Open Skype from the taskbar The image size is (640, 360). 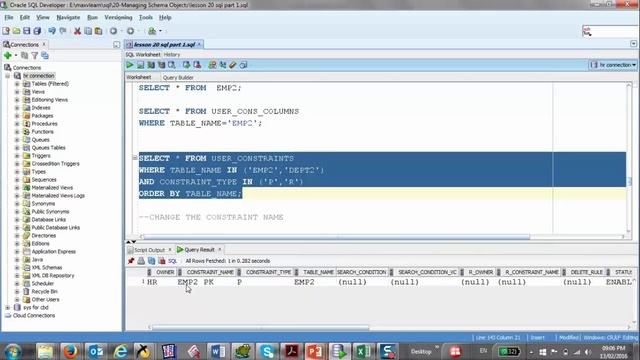(x=267, y=351)
